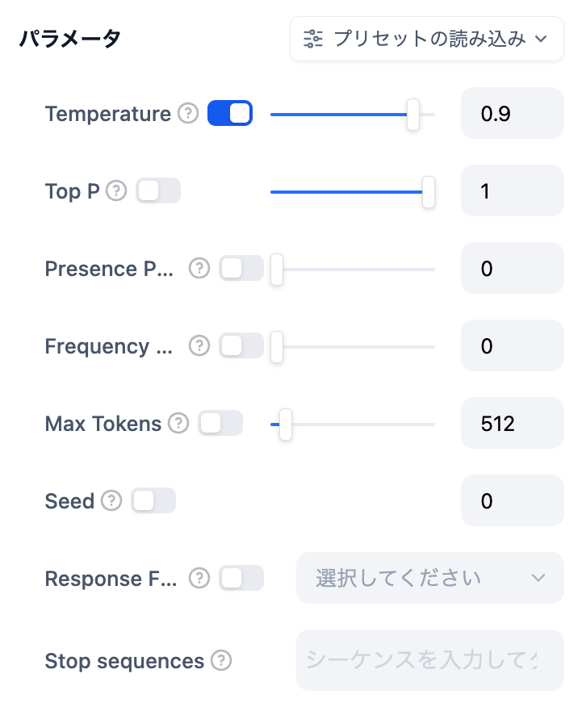Click the Top P help icon

point(117,191)
